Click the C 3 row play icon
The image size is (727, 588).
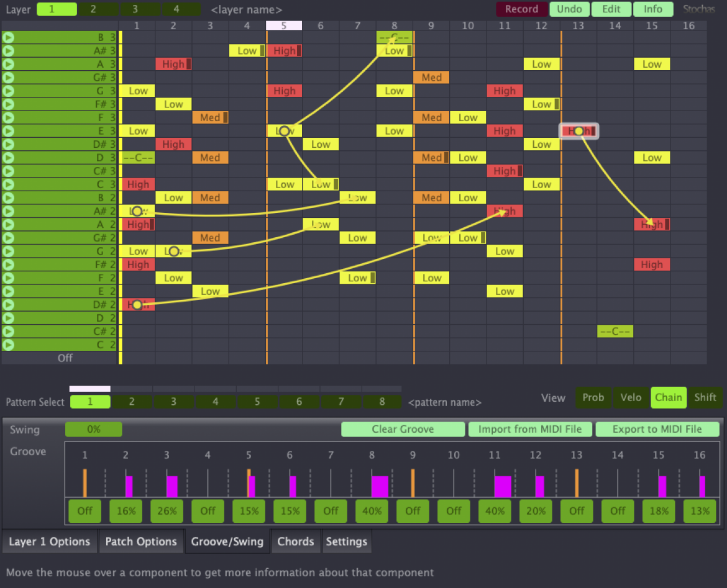8,184
